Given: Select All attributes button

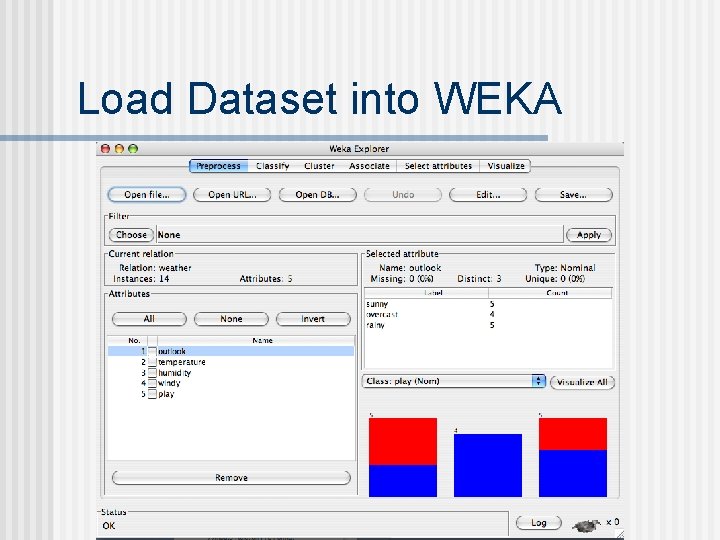Looking at the screenshot, I should point(149,319).
